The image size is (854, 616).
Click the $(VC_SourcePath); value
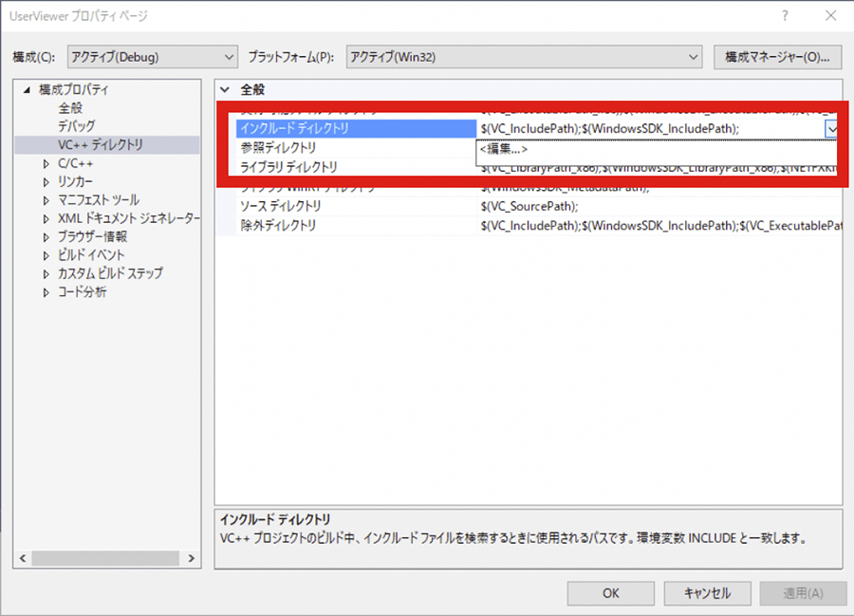pos(529,206)
